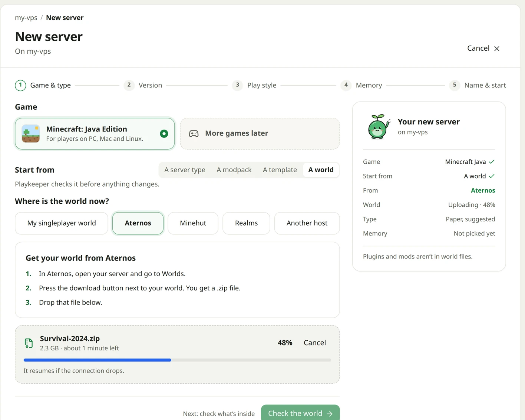525x420 pixels.
Task: Click the 'New server' breadcrumb text
Action: 65,18
